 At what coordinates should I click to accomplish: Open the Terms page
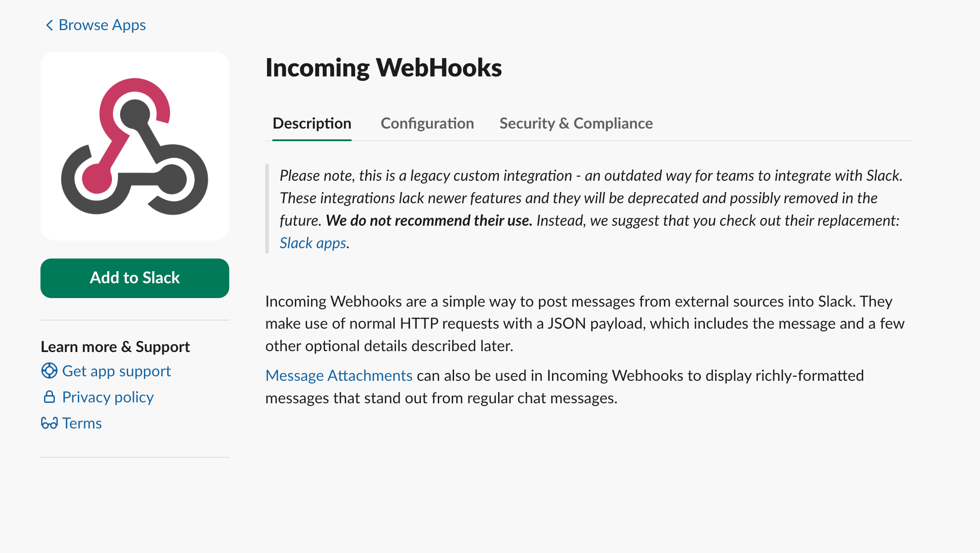[82, 423]
